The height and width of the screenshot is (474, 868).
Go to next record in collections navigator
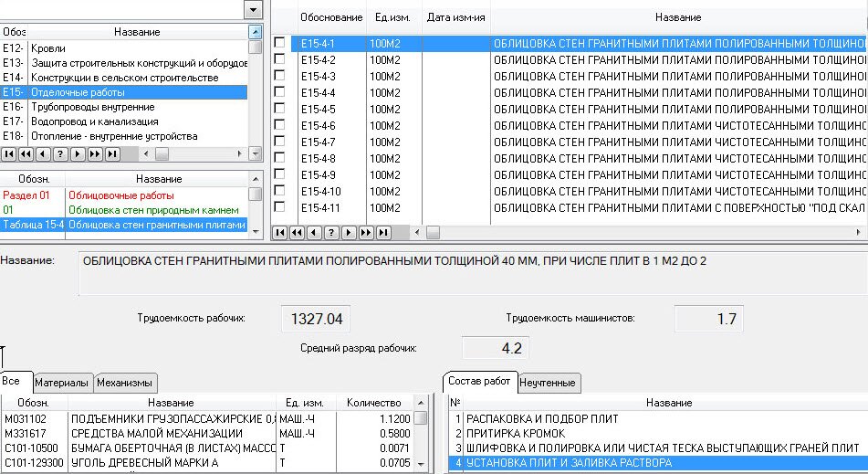point(78,153)
